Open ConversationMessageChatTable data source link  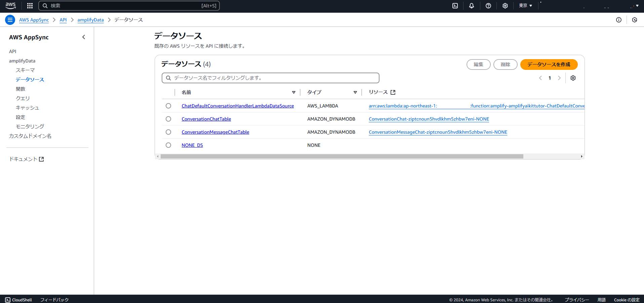pos(215,132)
